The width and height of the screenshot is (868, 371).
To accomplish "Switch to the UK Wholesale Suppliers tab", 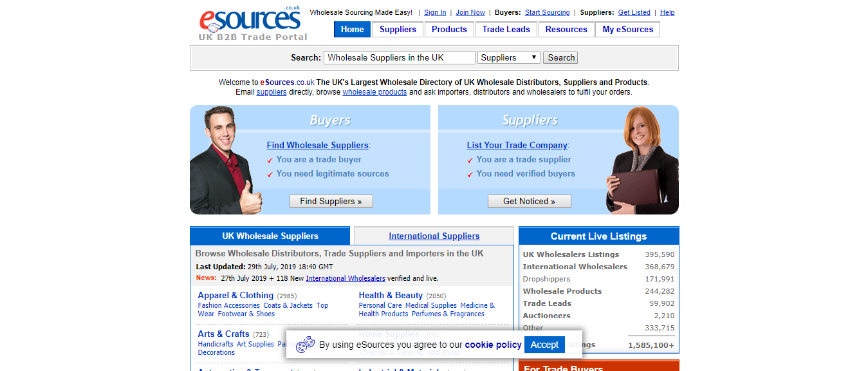I will pos(270,235).
